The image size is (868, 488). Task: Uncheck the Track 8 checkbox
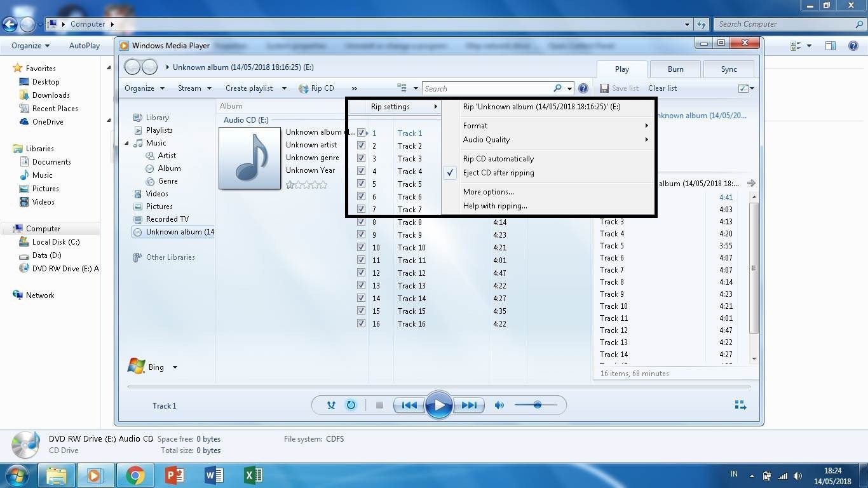pos(361,222)
